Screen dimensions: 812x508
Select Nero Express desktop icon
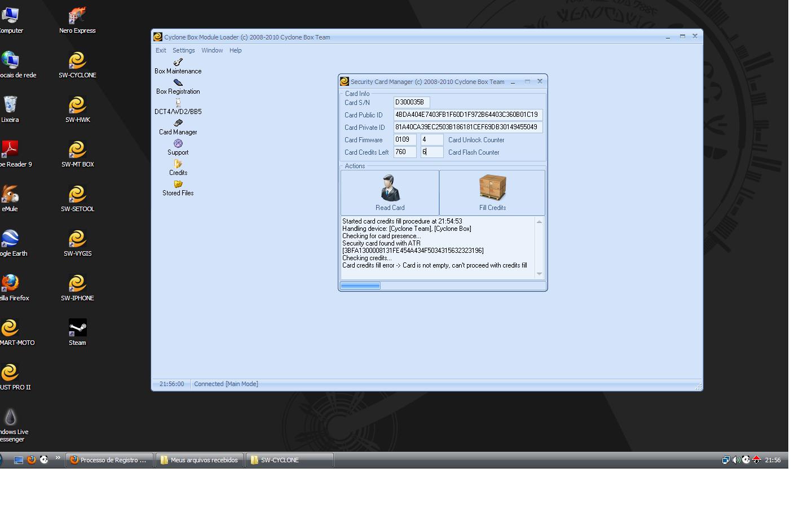point(77,20)
